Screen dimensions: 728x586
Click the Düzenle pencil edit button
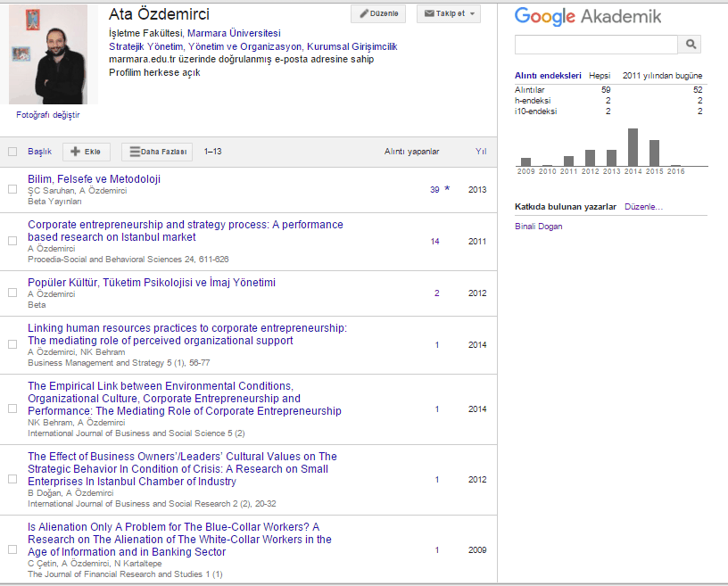(378, 14)
